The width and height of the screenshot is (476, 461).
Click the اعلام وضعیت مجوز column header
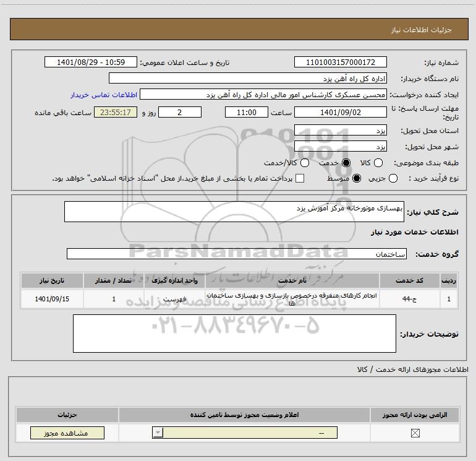click(x=244, y=415)
